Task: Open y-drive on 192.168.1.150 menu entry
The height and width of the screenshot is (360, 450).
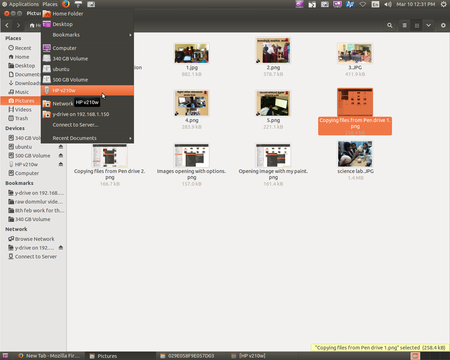Action: click(x=87, y=114)
